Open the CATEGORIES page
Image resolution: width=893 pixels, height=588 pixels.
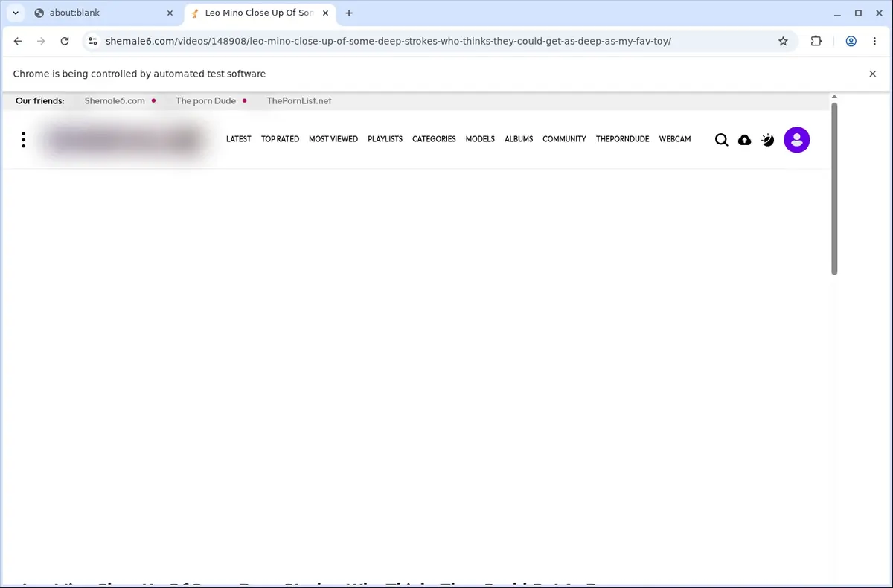pos(434,139)
